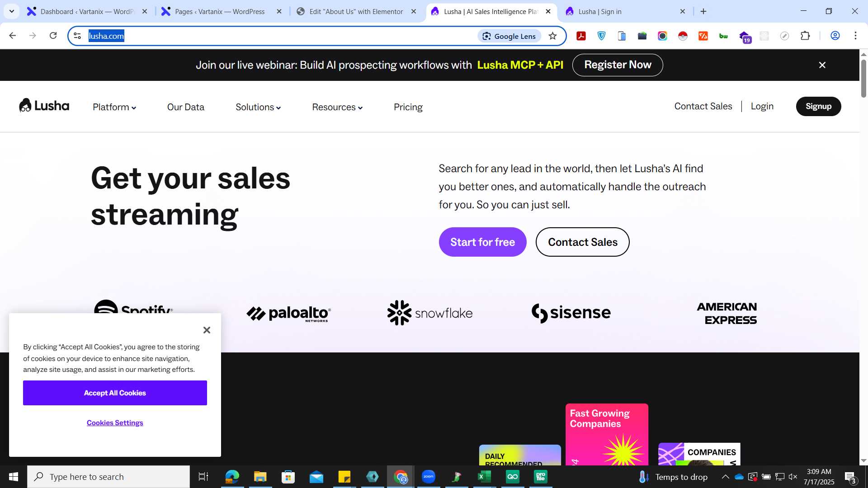Screen dimensions: 868x488
Task: Click the Google Lens button
Action: (x=509, y=36)
